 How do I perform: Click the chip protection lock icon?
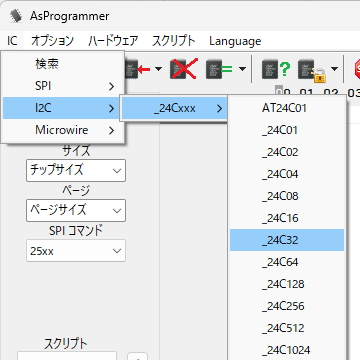(x=311, y=70)
